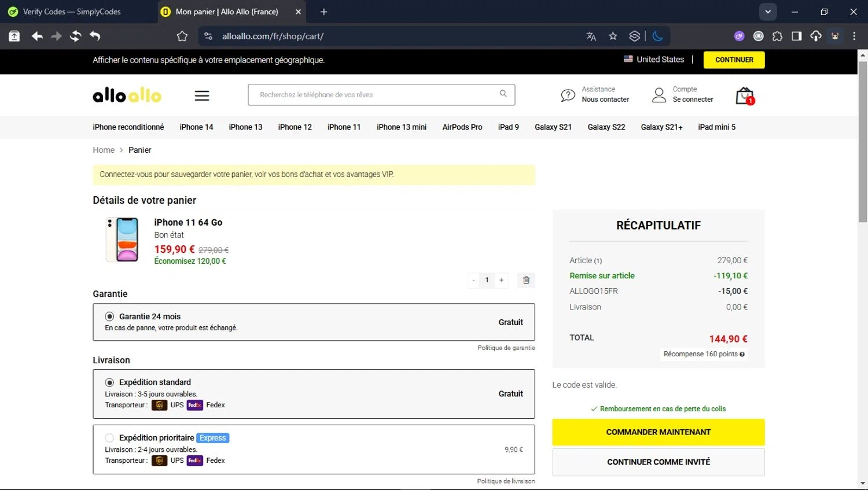Open the hamburger menu icon
The image size is (868, 490).
point(201,95)
